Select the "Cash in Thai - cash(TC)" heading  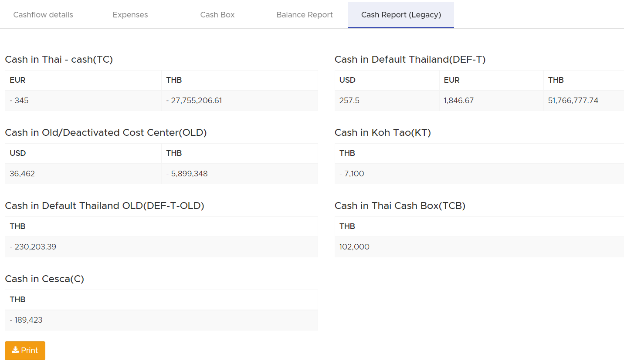click(59, 60)
